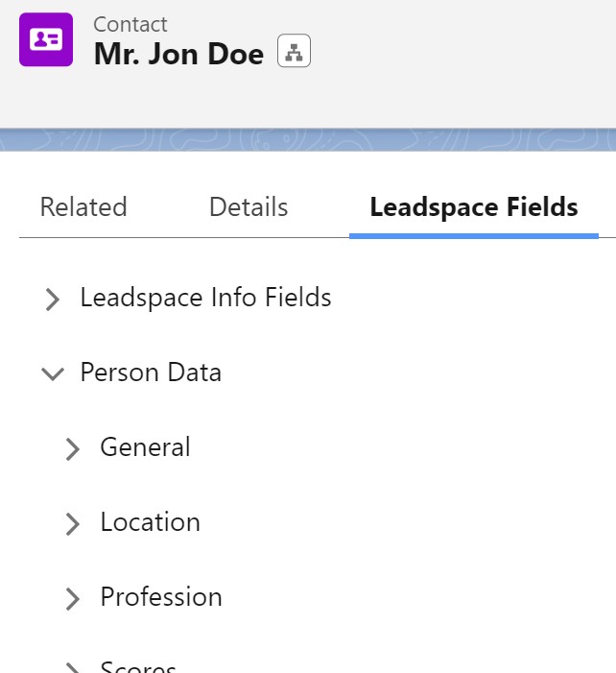Screen dimensions: 616x673
Task: Select the Location subsection label
Action: point(151,522)
